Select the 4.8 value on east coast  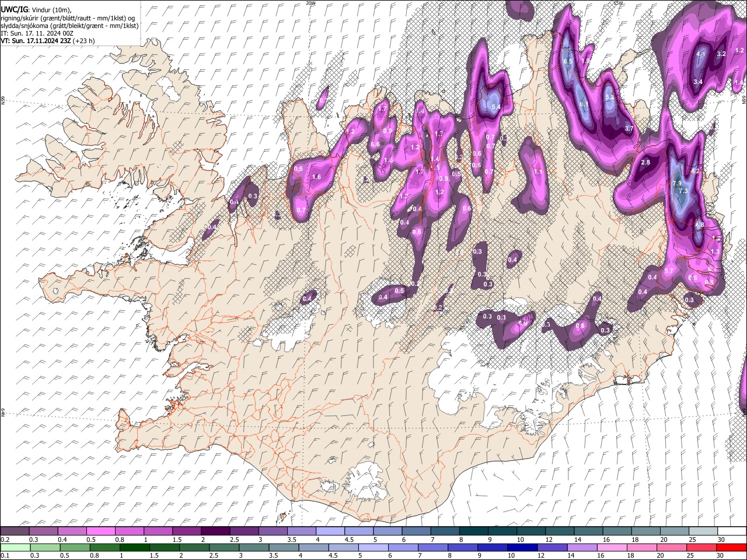point(700,225)
